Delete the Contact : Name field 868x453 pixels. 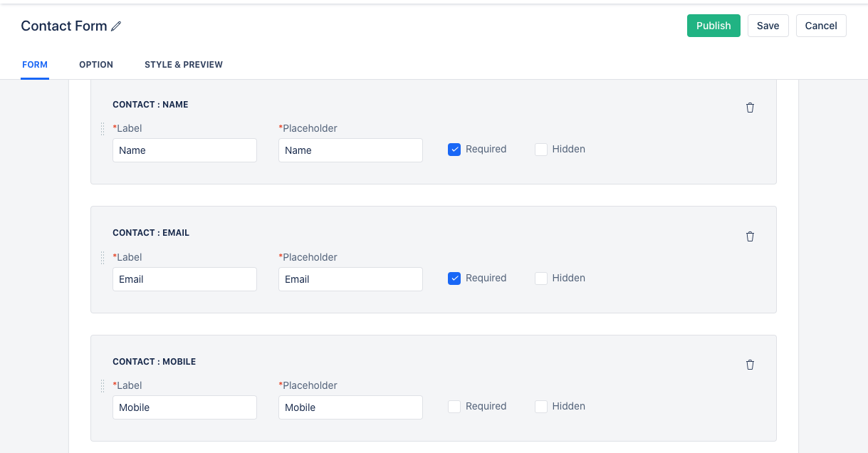[x=750, y=108]
